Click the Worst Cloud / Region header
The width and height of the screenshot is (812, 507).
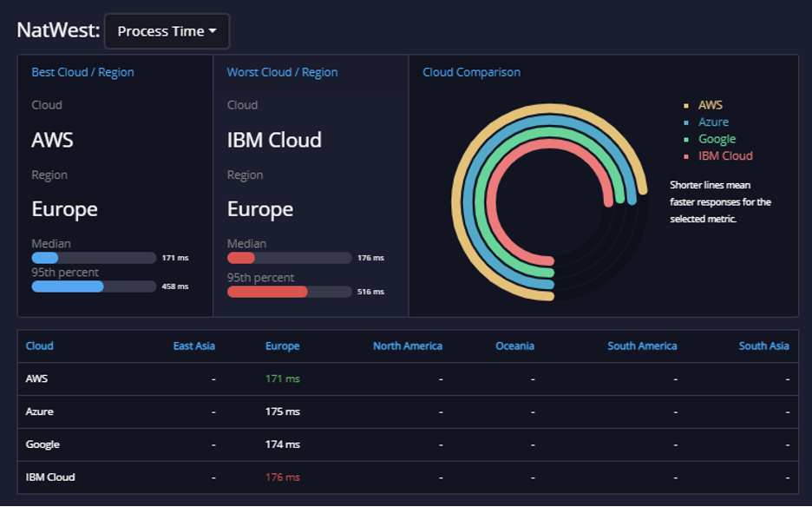(282, 72)
